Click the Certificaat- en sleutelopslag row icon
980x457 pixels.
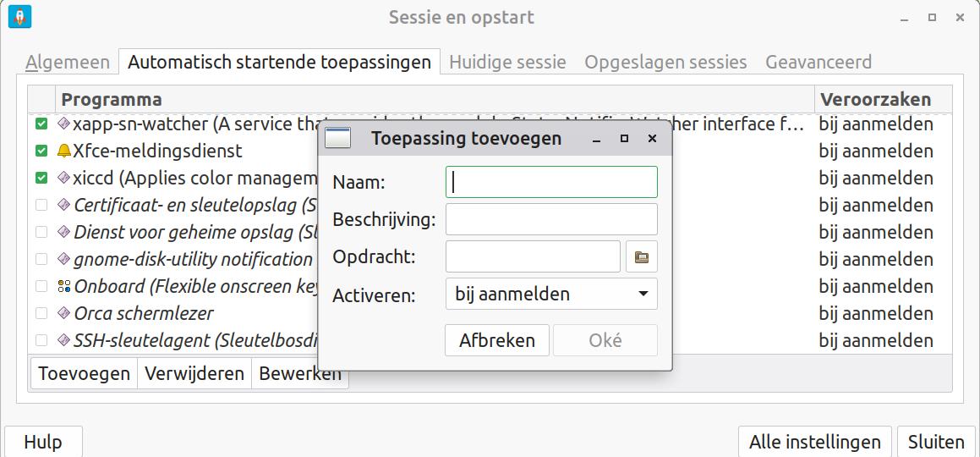pos(63,205)
